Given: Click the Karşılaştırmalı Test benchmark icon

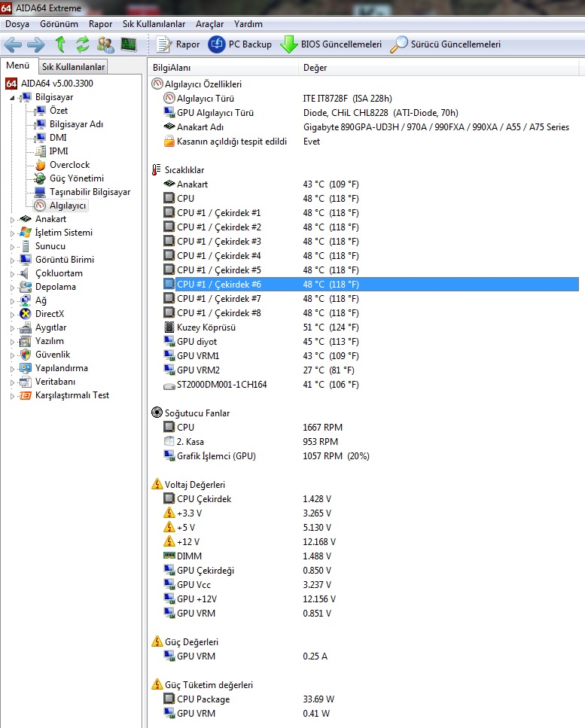Looking at the screenshot, I should [x=25, y=395].
